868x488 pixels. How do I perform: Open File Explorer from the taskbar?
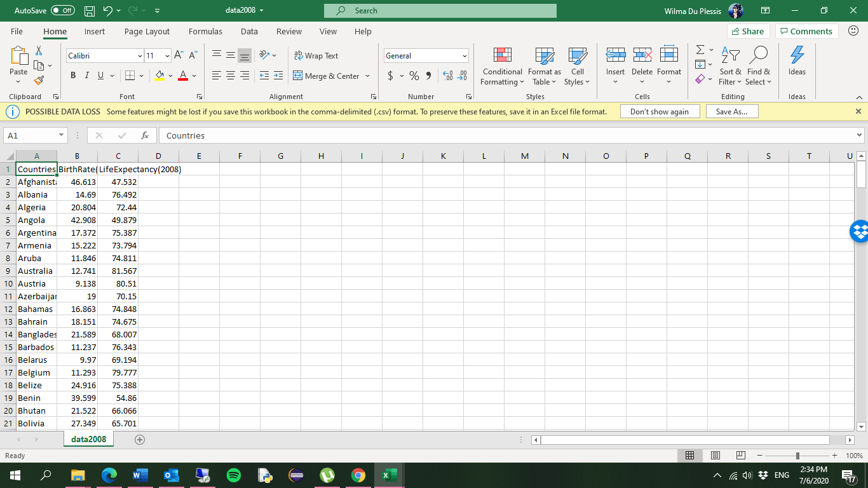[x=78, y=475]
